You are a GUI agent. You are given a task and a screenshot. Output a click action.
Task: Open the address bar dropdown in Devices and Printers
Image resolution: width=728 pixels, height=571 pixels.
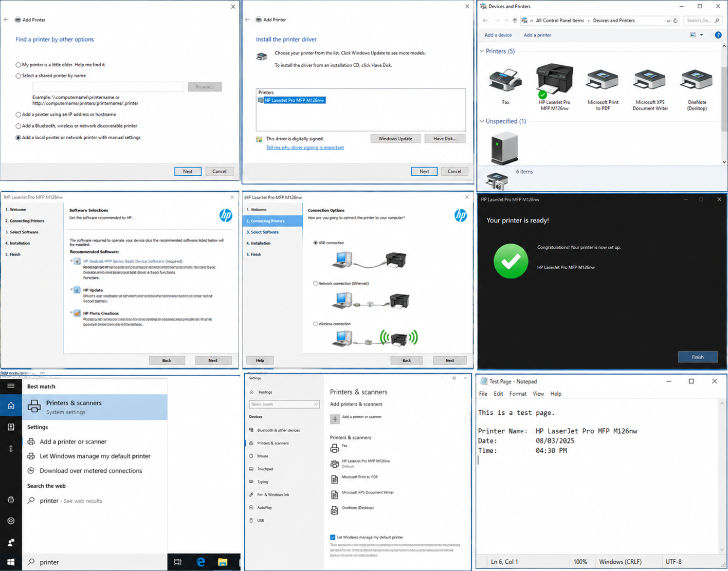click(668, 21)
